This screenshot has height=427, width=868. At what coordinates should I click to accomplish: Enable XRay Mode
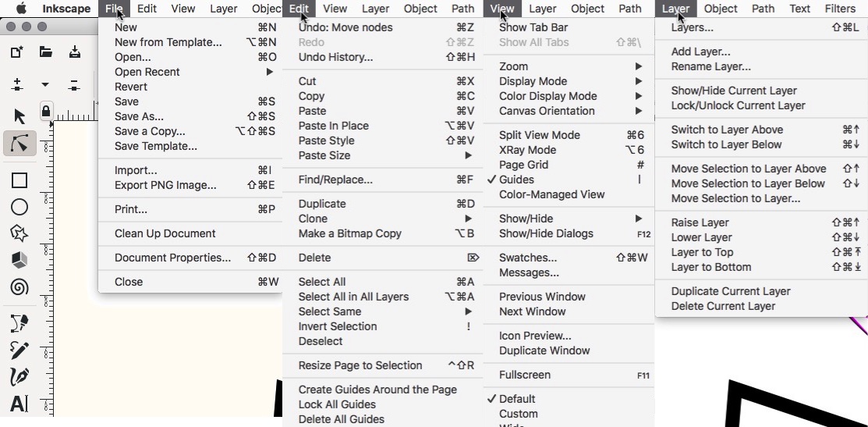(x=569, y=150)
